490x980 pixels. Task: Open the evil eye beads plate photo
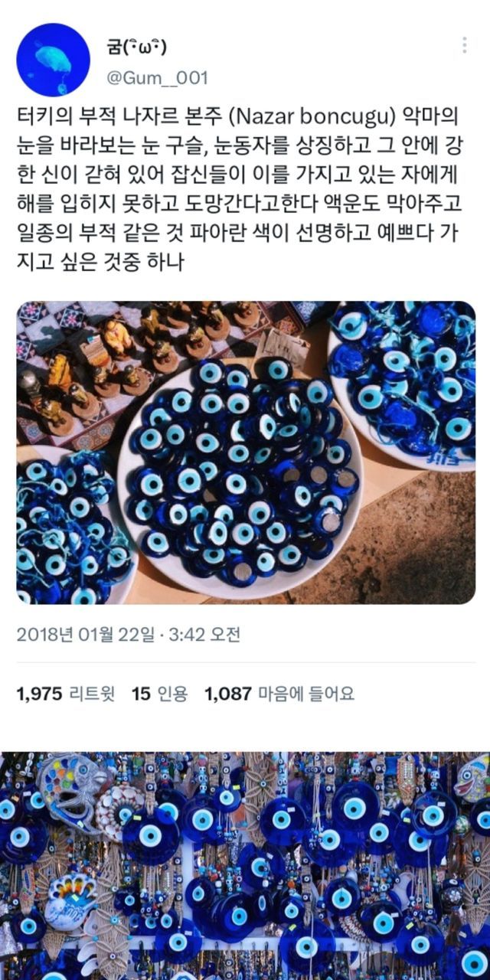point(246,452)
